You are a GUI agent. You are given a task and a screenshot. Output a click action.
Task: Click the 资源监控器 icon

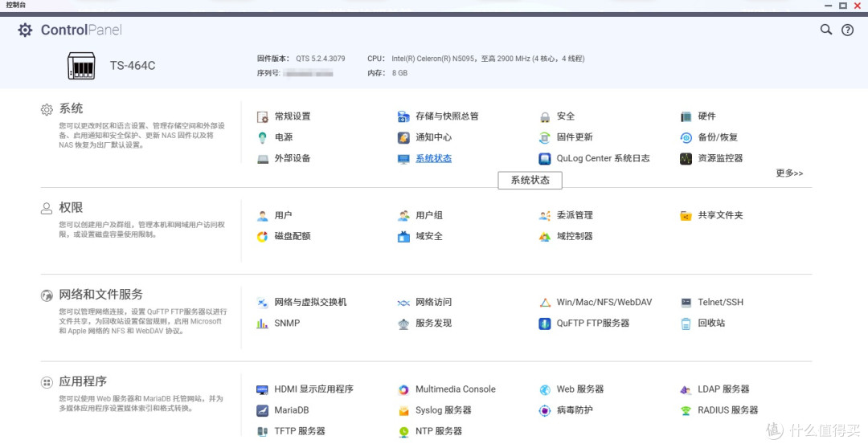686,159
